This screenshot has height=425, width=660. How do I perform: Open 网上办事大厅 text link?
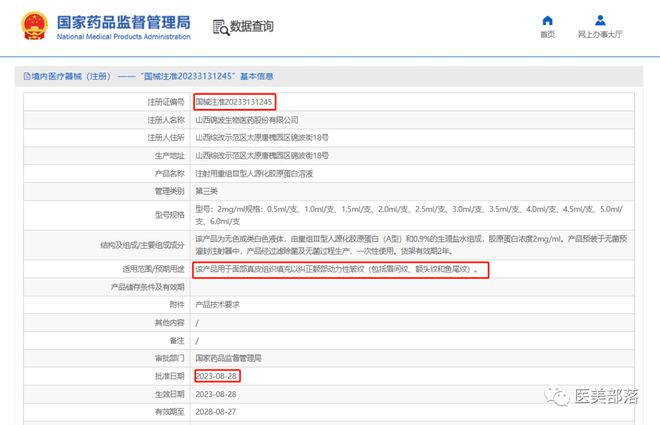pyautogui.click(x=600, y=35)
